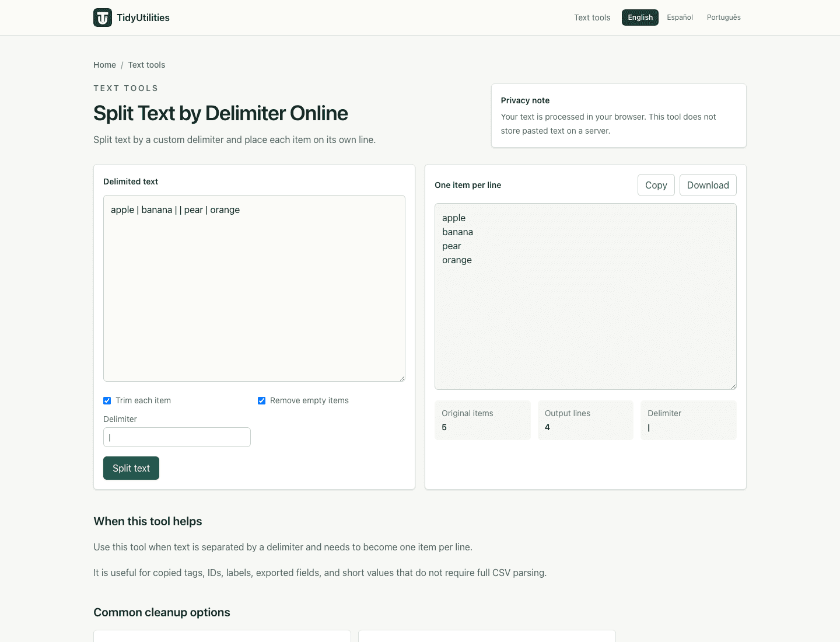Uncheck the Remove empty items checkbox
This screenshot has height=642, width=840.
point(261,400)
